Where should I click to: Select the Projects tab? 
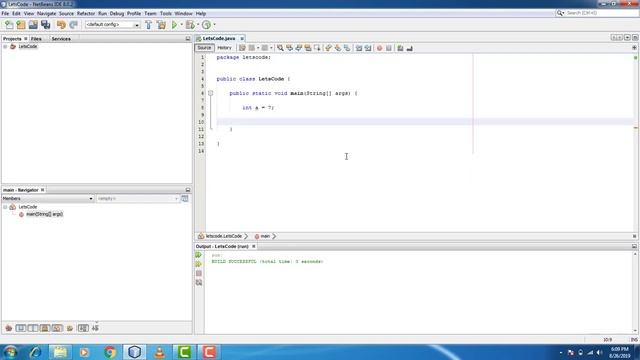pyautogui.click(x=12, y=39)
